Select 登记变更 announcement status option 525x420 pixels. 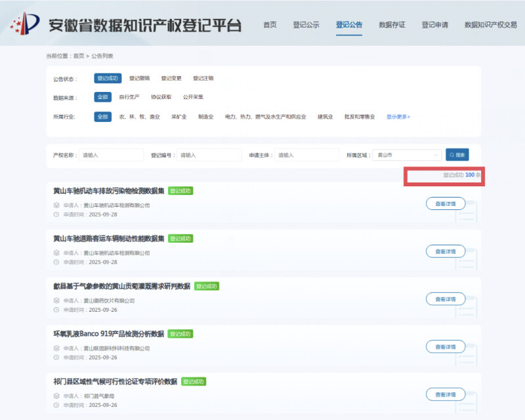click(171, 78)
